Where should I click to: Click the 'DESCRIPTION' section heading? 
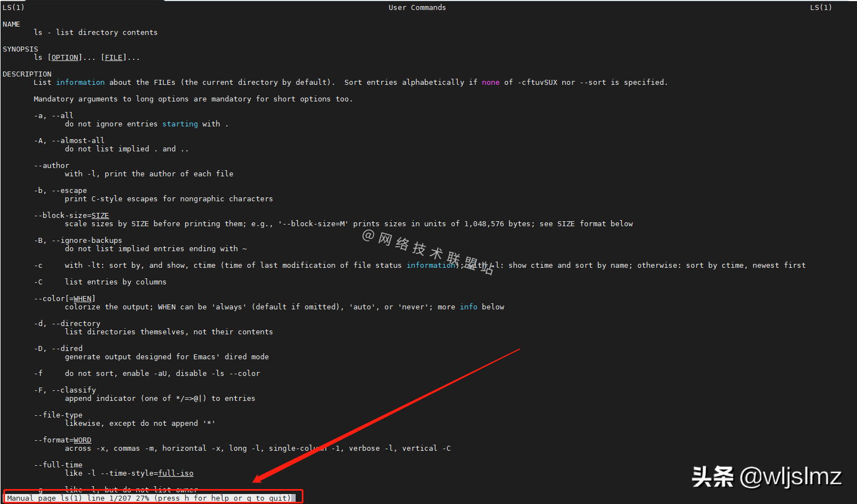(27, 74)
